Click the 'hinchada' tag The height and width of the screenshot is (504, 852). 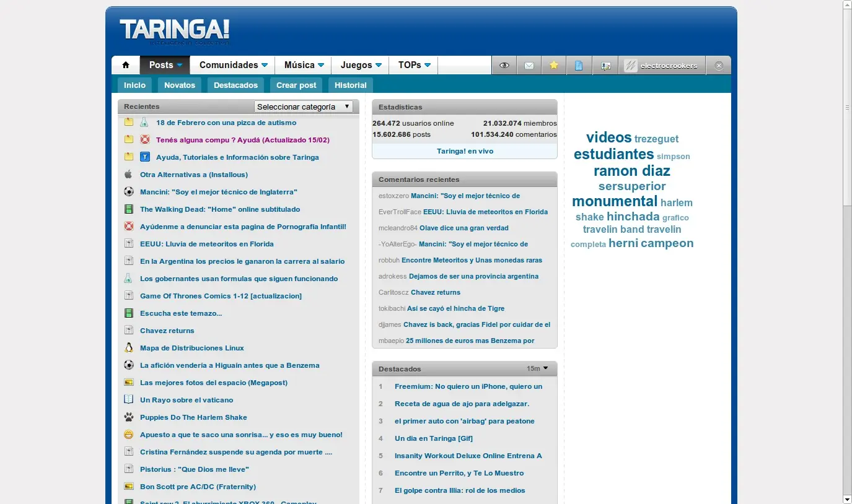click(633, 217)
